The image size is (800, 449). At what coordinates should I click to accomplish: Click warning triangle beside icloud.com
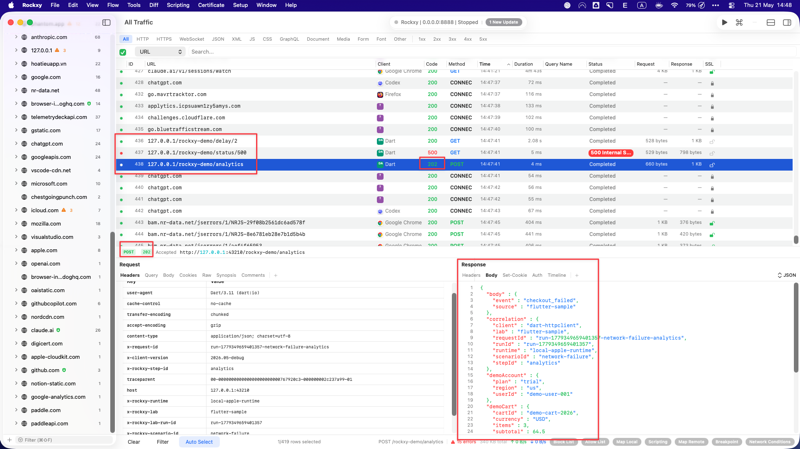pos(64,210)
